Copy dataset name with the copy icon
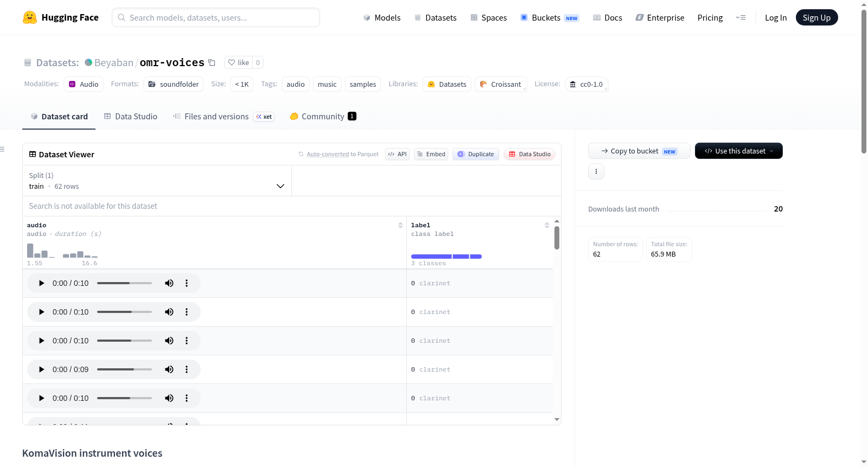 (x=212, y=62)
